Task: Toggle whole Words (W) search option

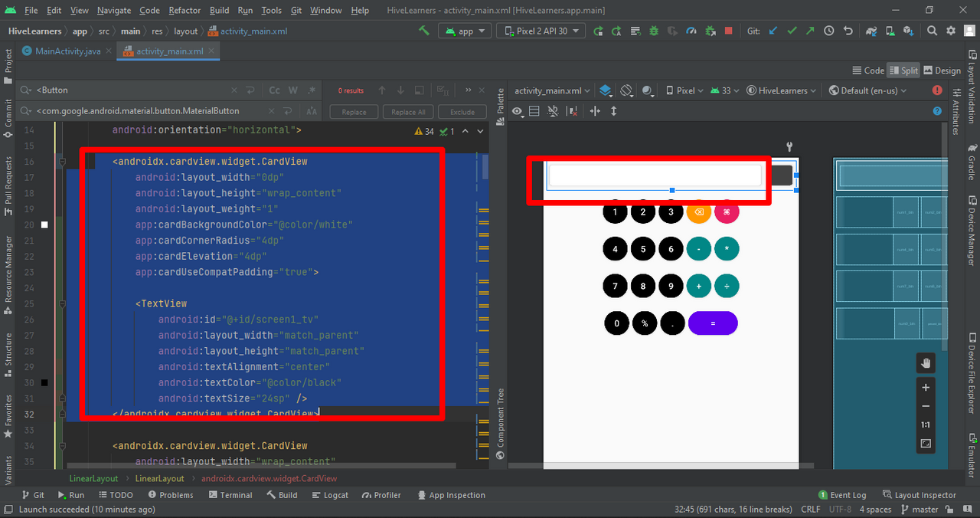Action: tap(293, 90)
